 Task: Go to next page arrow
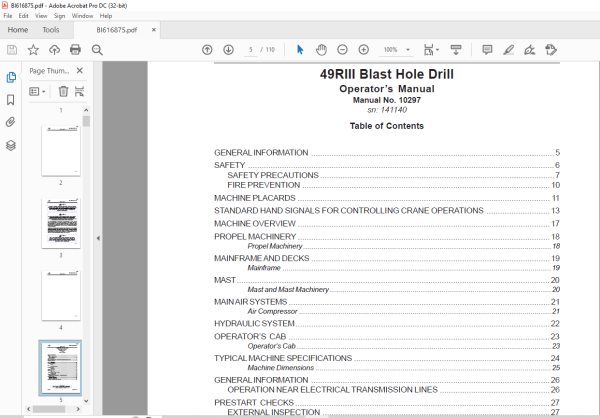(x=228, y=50)
